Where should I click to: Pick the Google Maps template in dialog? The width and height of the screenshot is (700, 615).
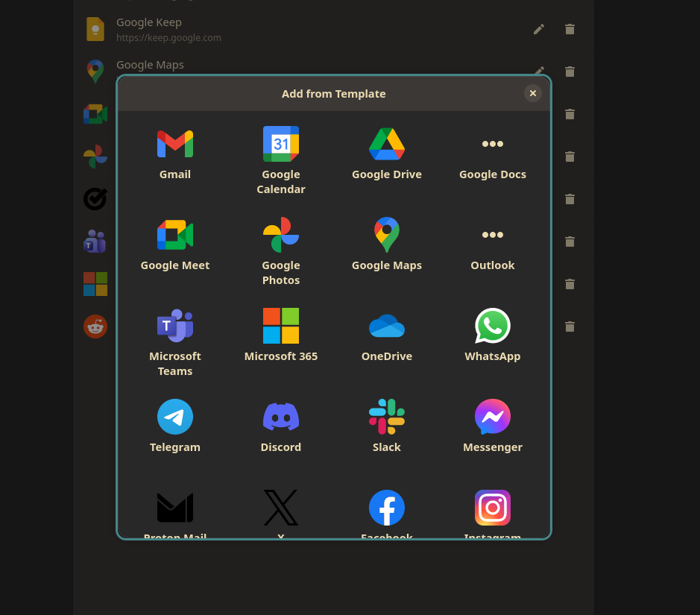point(387,245)
